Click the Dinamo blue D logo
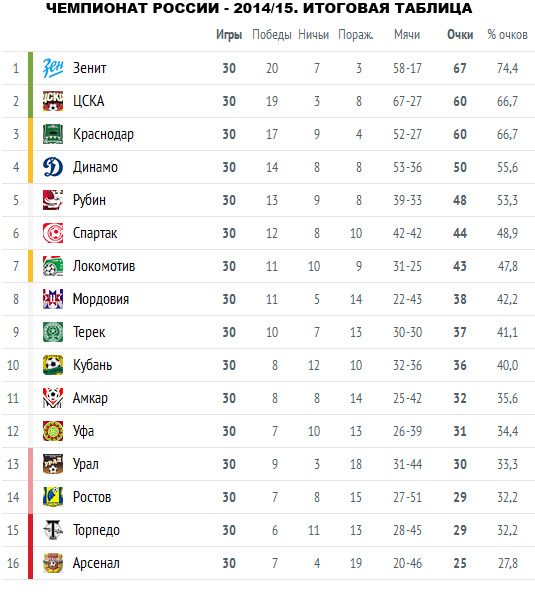This screenshot has height=592, width=535. [x=53, y=167]
